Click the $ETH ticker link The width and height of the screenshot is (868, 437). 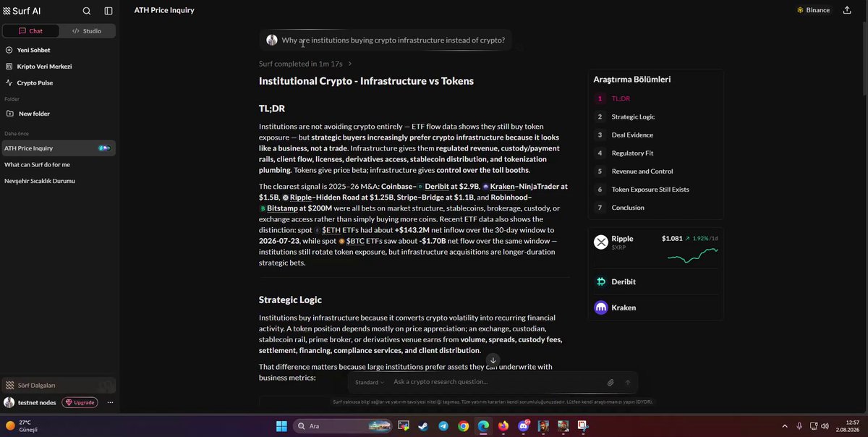[331, 229]
